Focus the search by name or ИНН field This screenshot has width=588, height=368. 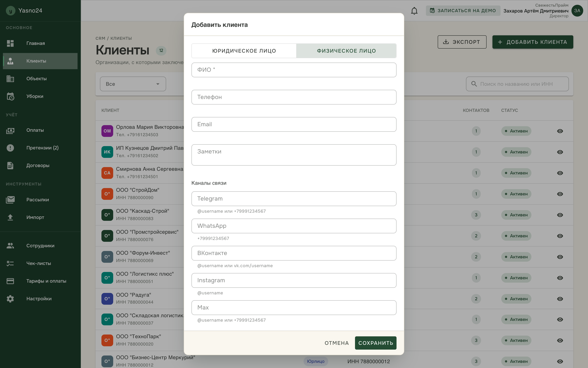click(x=517, y=84)
